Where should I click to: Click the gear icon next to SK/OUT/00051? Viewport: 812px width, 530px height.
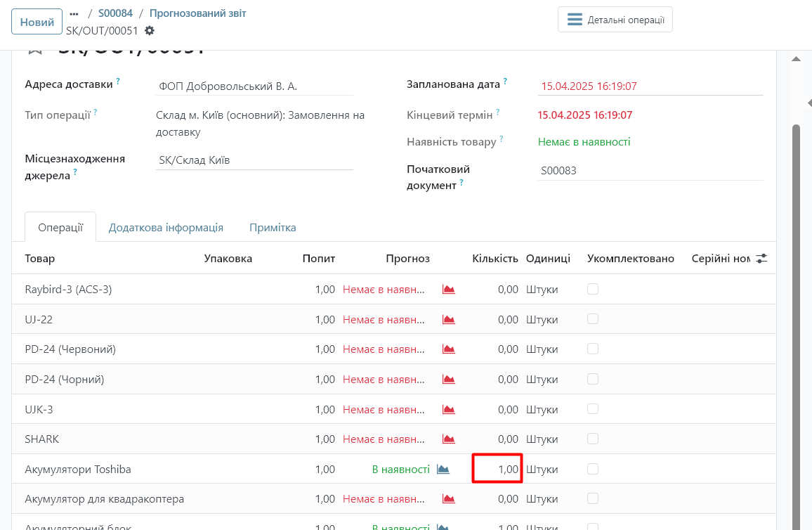(x=150, y=31)
